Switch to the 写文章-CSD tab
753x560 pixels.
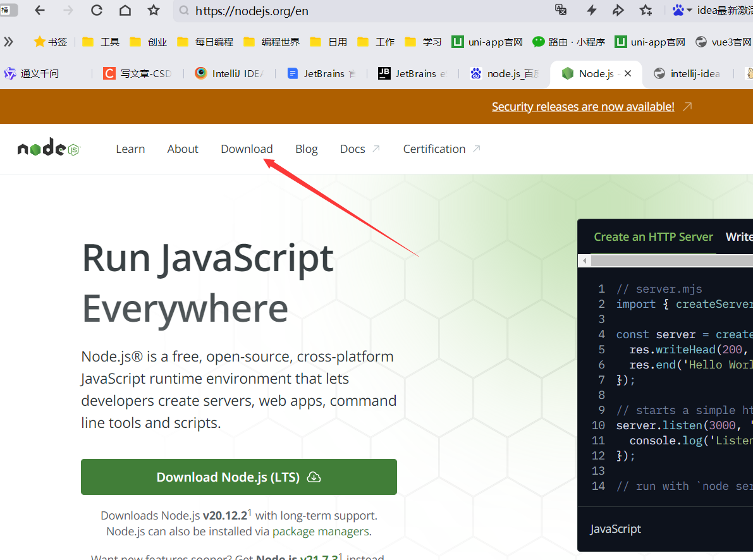coord(137,73)
